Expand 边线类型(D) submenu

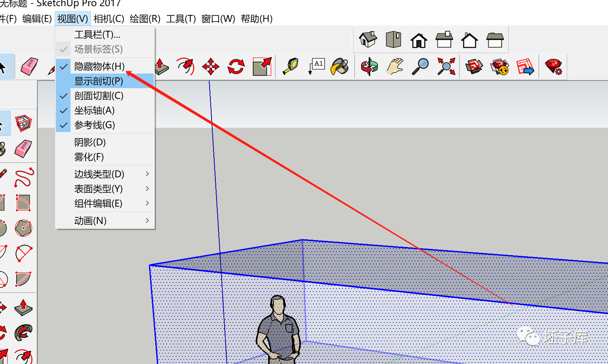[105, 174]
